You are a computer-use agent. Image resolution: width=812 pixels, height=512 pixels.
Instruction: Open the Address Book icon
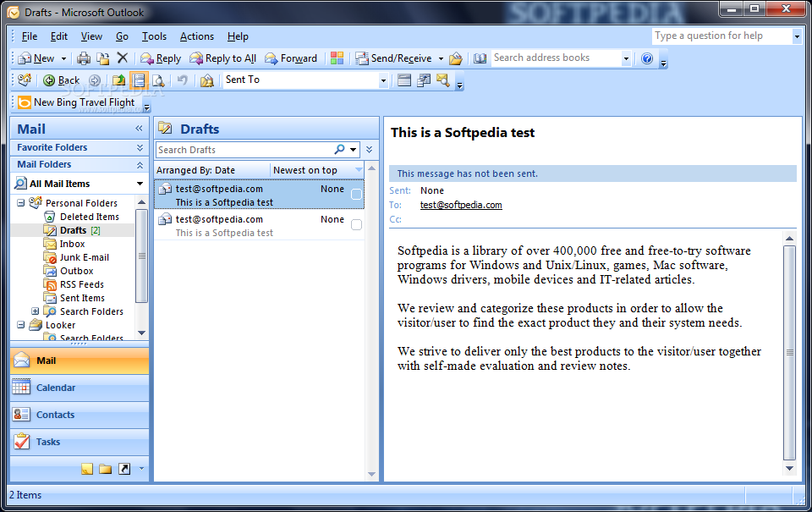480,58
